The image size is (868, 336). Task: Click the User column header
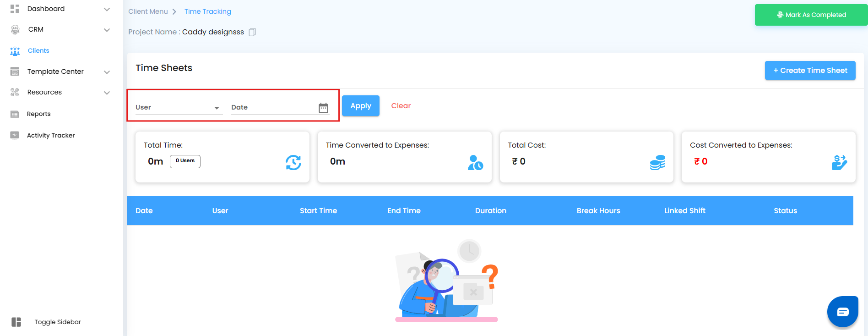(220, 211)
